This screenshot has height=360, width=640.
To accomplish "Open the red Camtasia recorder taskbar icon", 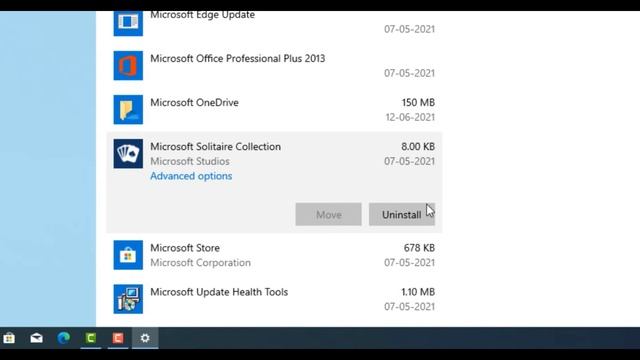I will pos(118,338).
